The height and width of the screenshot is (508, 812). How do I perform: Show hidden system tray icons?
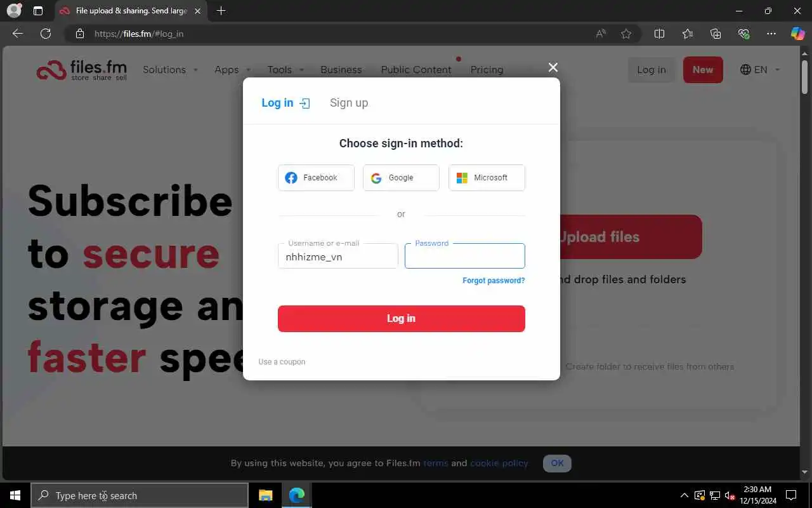[684, 495]
